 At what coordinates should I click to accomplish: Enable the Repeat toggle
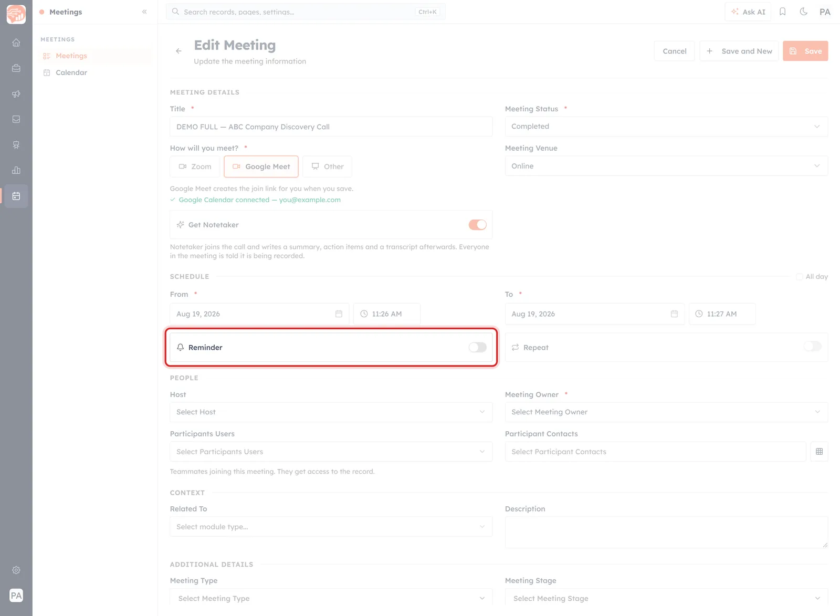[x=813, y=347]
